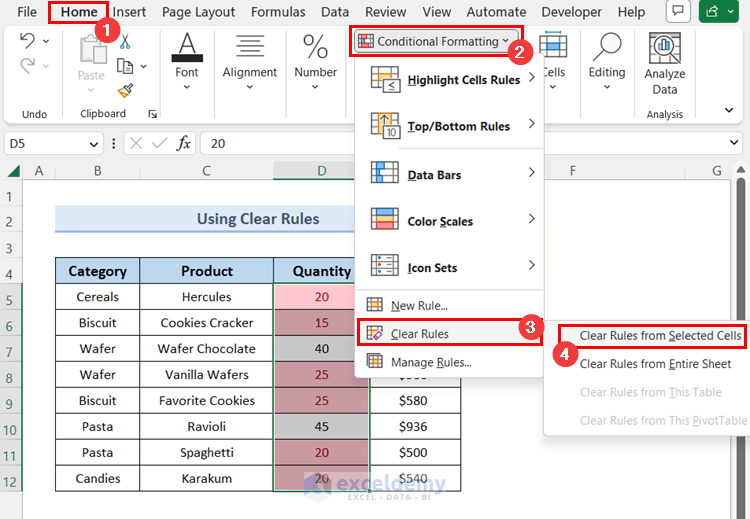Switch to the Data tab
Image resolution: width=750 pixels, height=519 pixels.
[x=335, y=12]
